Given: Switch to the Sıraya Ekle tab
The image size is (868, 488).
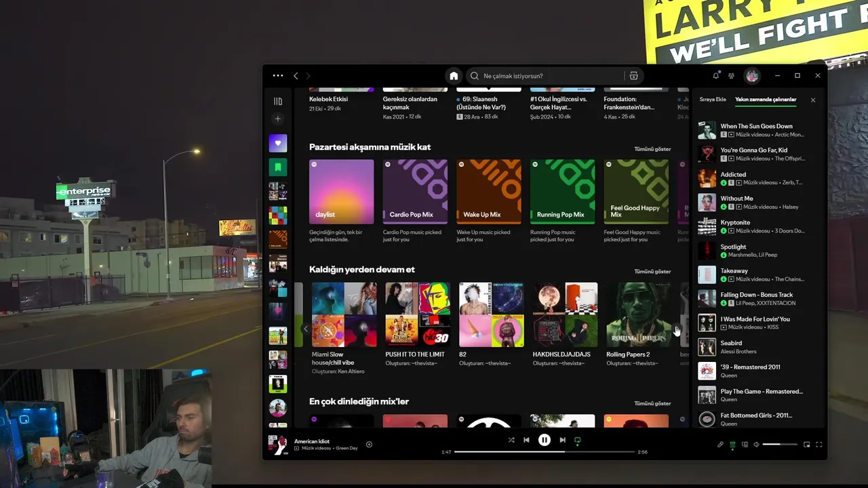Looking at the screenshot, I should [x=713, y=100].
